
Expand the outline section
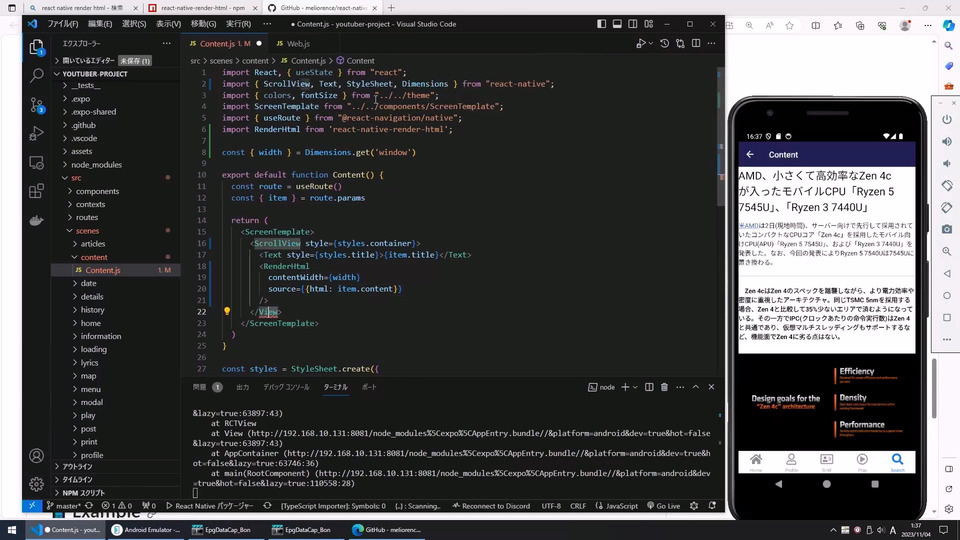[77, 467]
